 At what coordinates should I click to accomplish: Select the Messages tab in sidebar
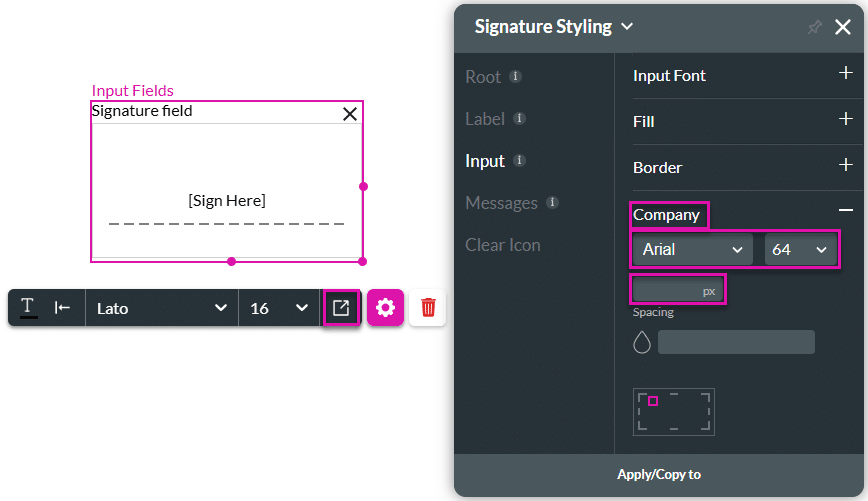tap(501, 203)
